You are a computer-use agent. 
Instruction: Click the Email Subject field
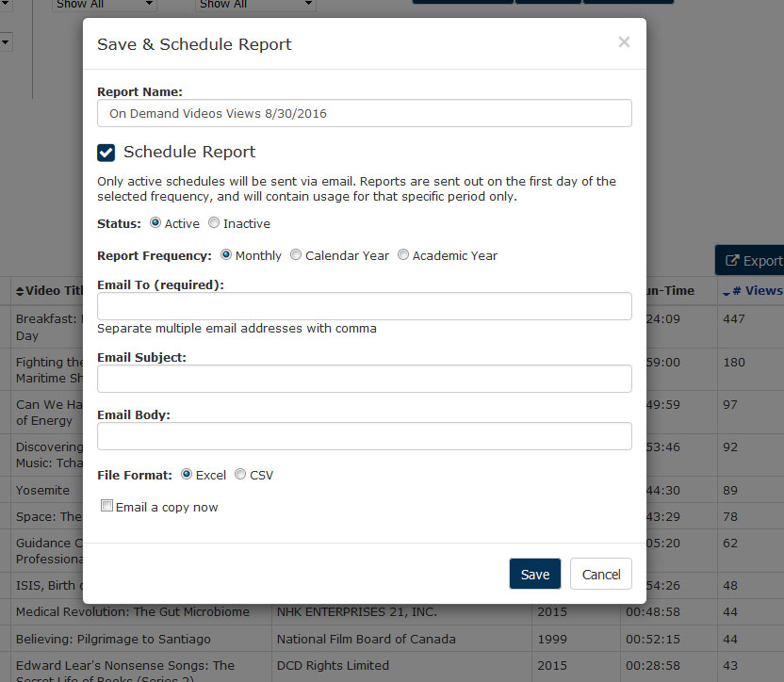[365, 379]
